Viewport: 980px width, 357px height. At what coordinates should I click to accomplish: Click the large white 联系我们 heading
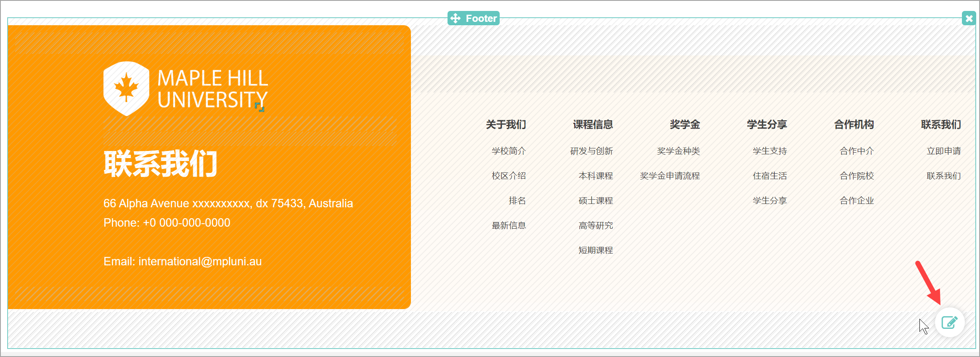[160, 164]
